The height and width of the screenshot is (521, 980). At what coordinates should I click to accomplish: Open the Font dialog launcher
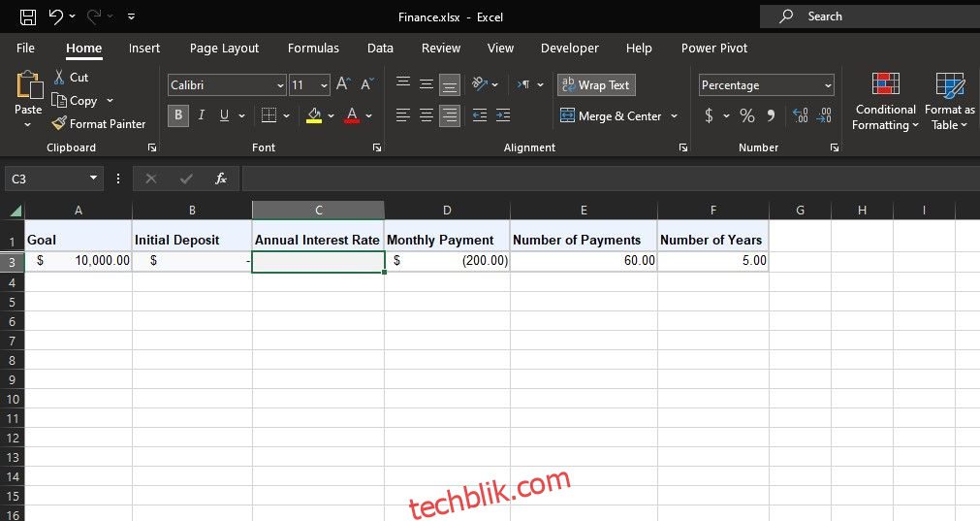click(x=377, y=147)
